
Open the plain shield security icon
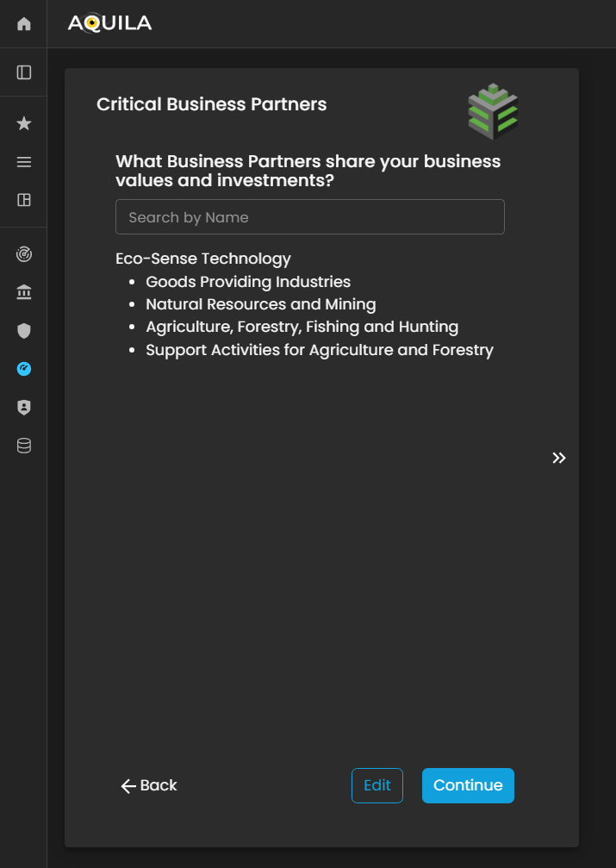coord(24,331)
